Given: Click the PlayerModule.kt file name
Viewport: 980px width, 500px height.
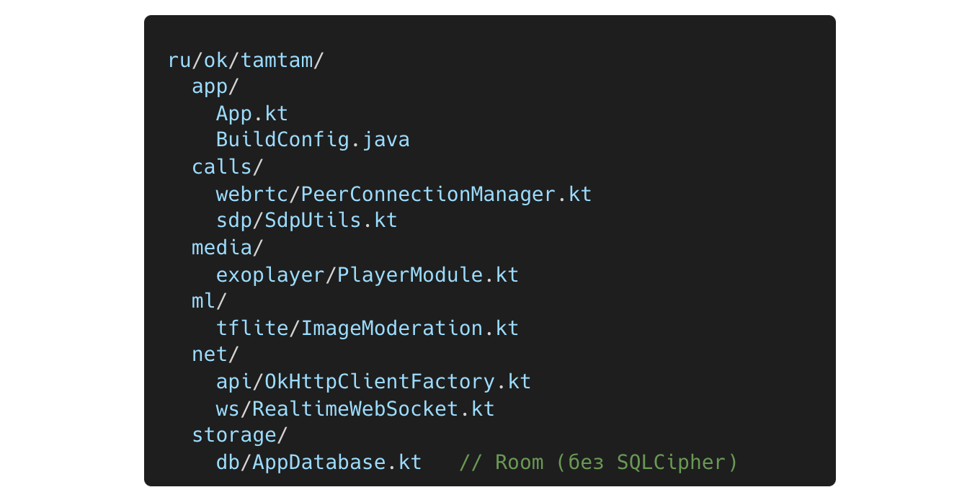Looking at the screenshot, I should click(x=428, y=274).
